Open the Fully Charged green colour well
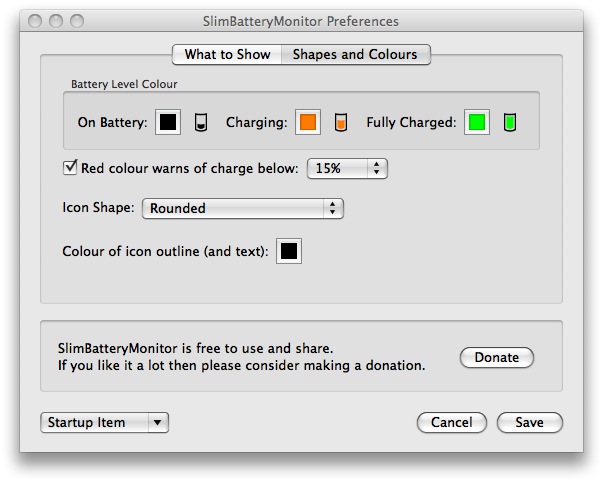Screen dimensions: 603x482 tap(477, 122)
